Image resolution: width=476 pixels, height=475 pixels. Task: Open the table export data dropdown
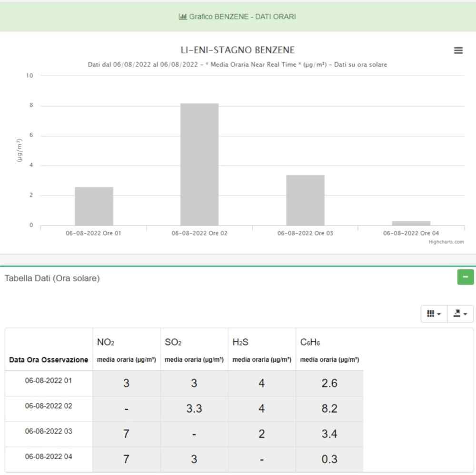pyautogui.click(x=460, y=314)
